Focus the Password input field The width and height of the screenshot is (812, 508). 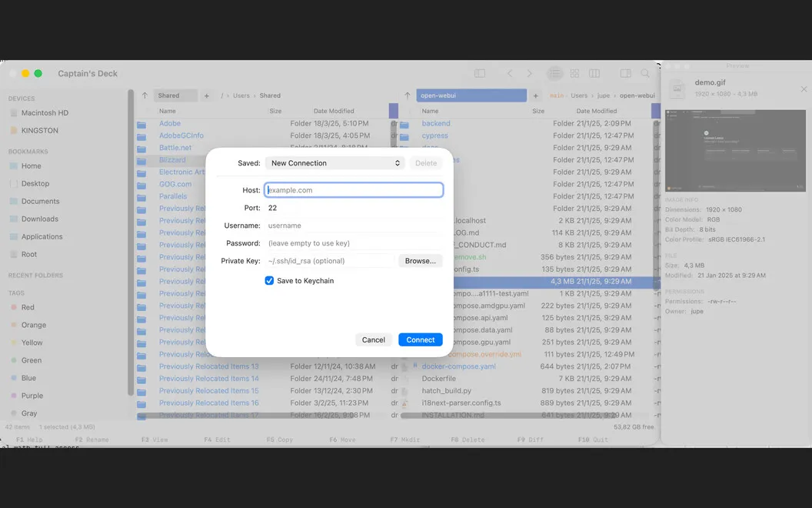354,243
